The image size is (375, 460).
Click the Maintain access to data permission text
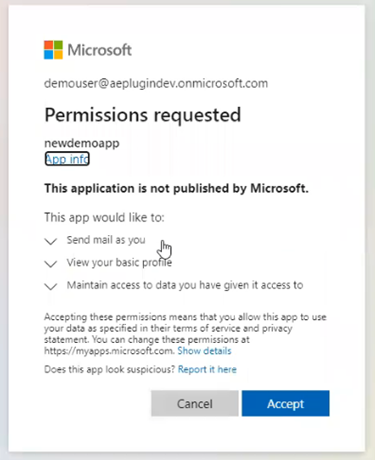click(x=185, y=285)
